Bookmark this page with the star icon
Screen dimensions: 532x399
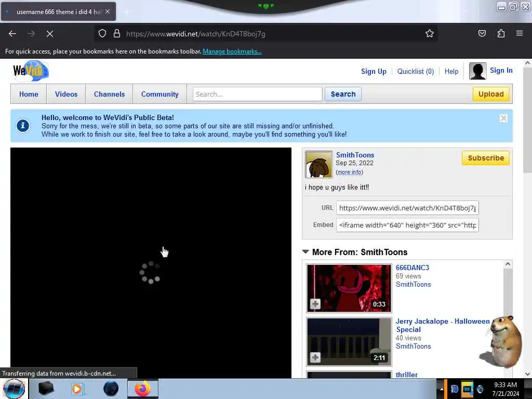[430, 34]
